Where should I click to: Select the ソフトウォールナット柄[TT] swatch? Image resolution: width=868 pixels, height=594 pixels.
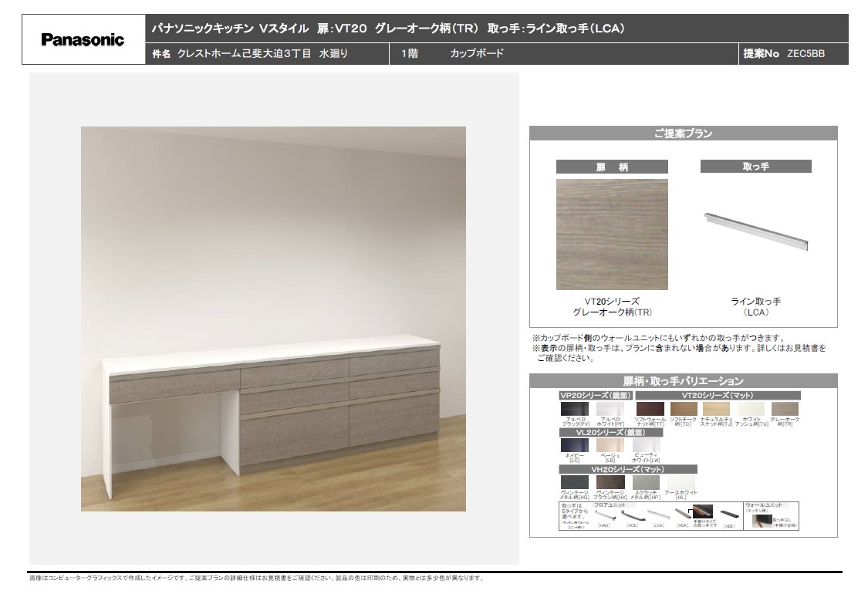coord(650,409)
